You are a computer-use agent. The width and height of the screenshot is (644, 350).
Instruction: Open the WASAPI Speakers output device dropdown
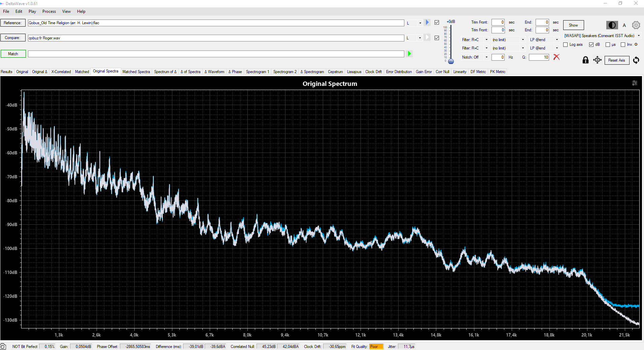pyautogui.click(x=639, y=36)
